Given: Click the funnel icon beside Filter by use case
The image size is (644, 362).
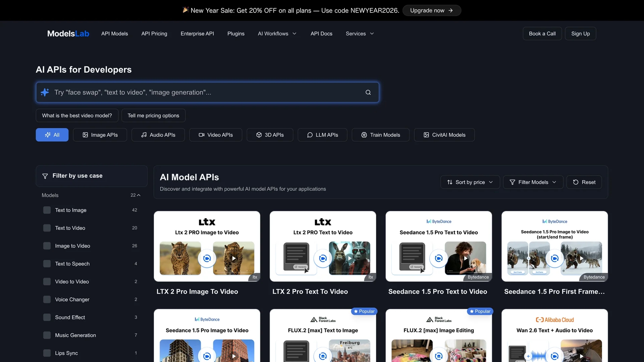Looking at the screenshot, I should pyautogui.click(x=45, y=176).
